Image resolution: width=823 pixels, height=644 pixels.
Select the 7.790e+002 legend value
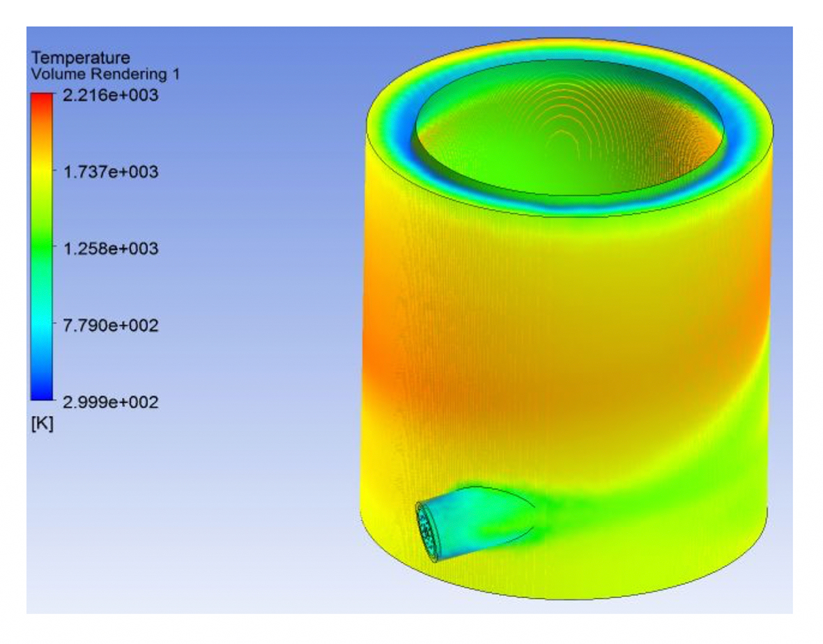109,325
